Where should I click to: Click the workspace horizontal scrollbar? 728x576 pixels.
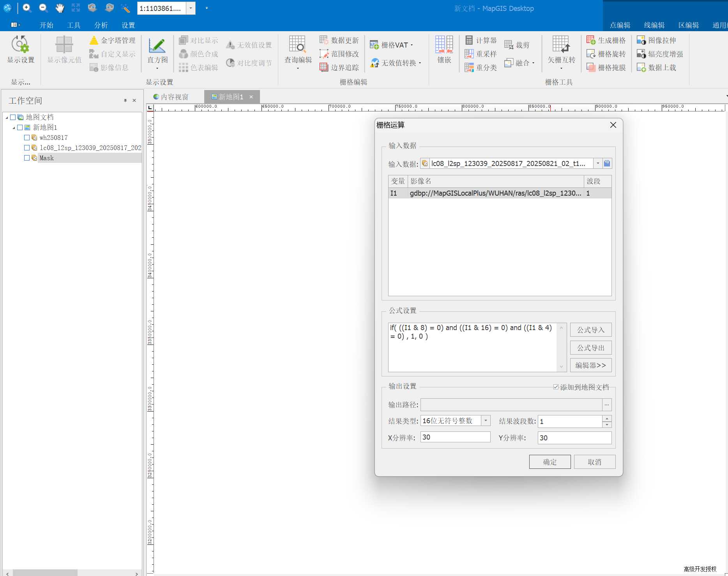(45, 573)
